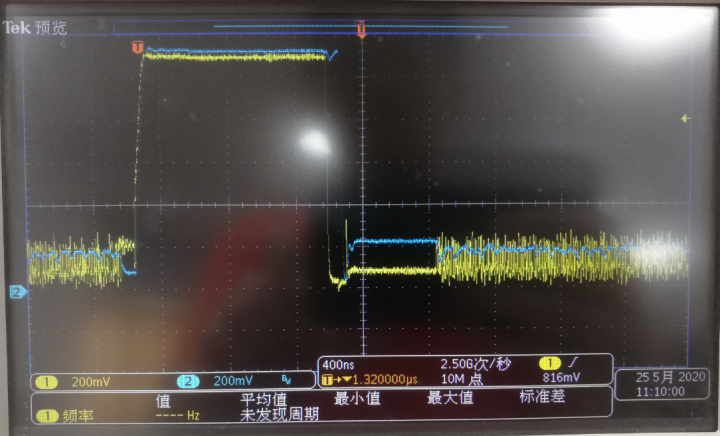Click the 未发现周期 message
Image resolution: width=720 pixels, height=436 pixels.
(x=279, y=414)
